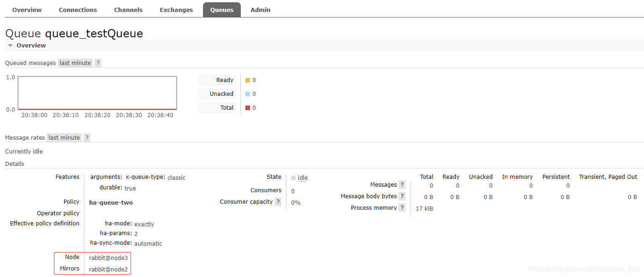Open Message rates 'last minute' range selector
The width and height of the screenshot is (644, 277).
click(64, 138)
